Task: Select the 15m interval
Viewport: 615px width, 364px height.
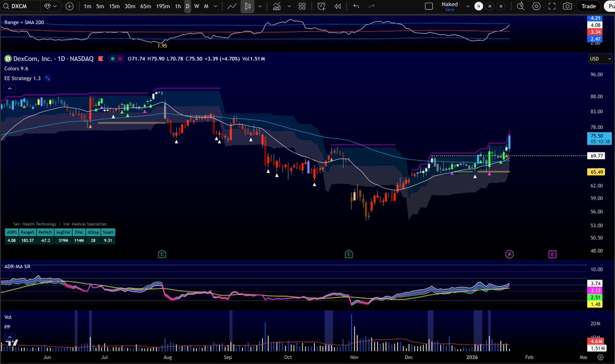Action: (114, 6)
